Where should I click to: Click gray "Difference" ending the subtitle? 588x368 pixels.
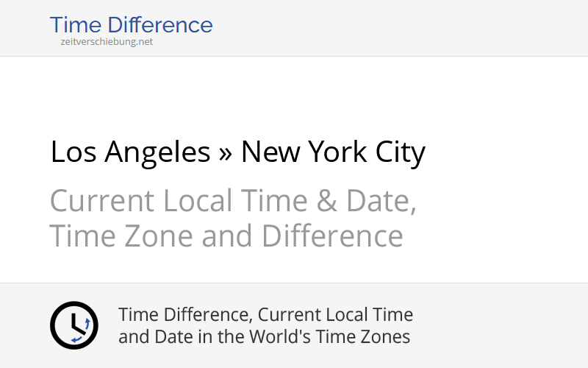(332, 237)
